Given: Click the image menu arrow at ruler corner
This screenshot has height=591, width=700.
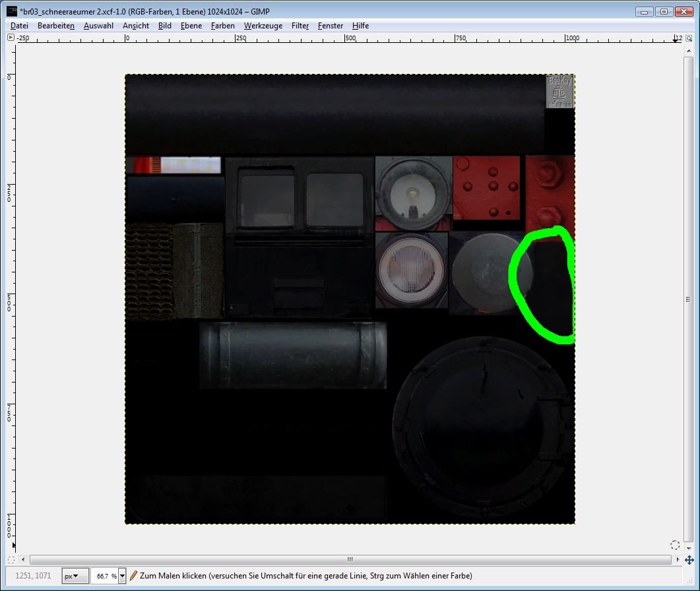Looking at the screenshot, I should point(11,38).
